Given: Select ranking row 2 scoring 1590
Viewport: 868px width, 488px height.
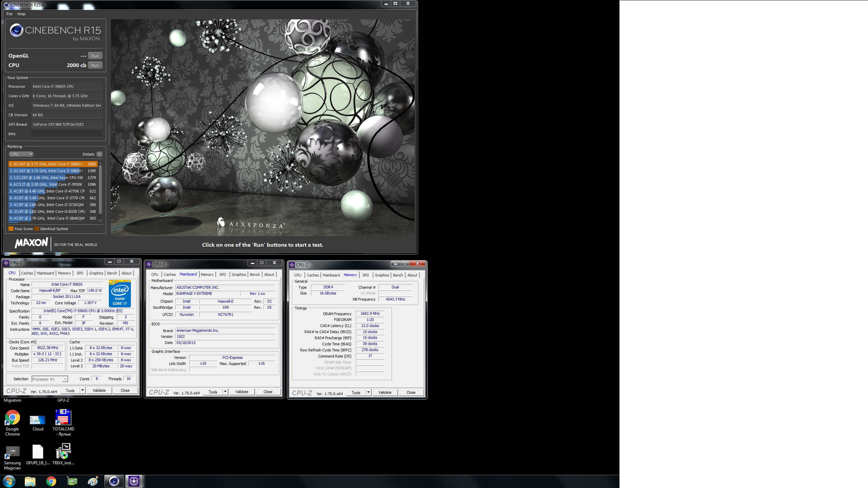Looking at the screenshot, I should [53, 171].
